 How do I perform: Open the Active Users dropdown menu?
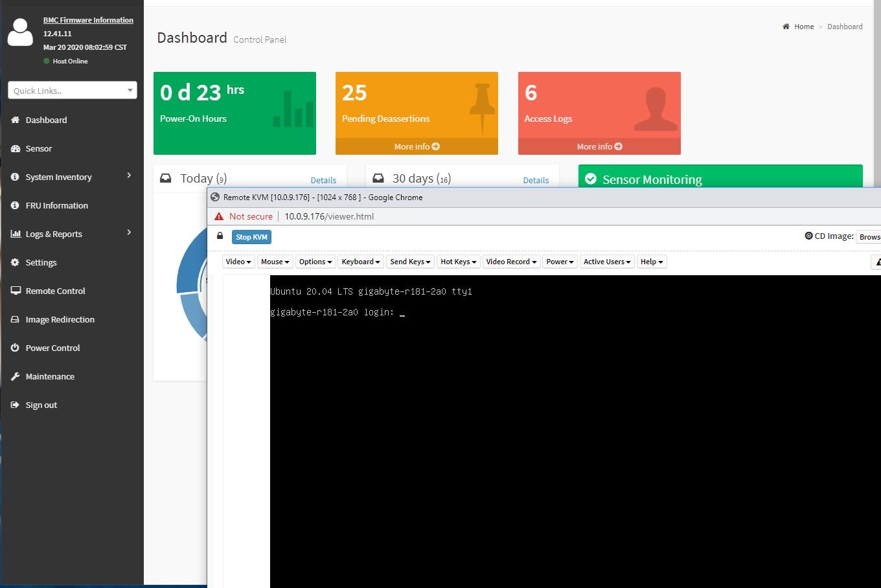click(607, 262)
